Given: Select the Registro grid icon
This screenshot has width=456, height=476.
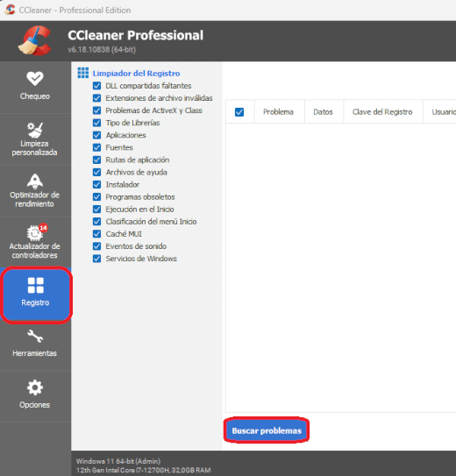Looking at the screenshot, I should click(36, 286).
